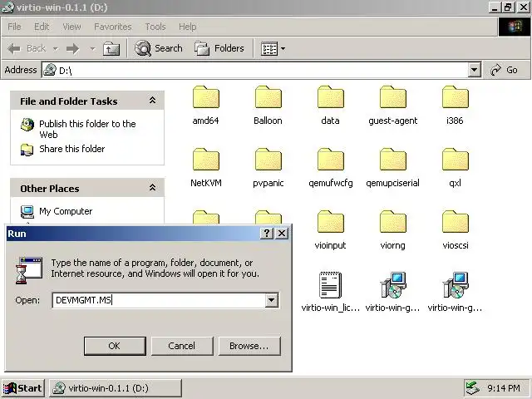The image size is (532, 399).
Task: Click the Help question mark in Run dialog
Action: tap(267, 233)
